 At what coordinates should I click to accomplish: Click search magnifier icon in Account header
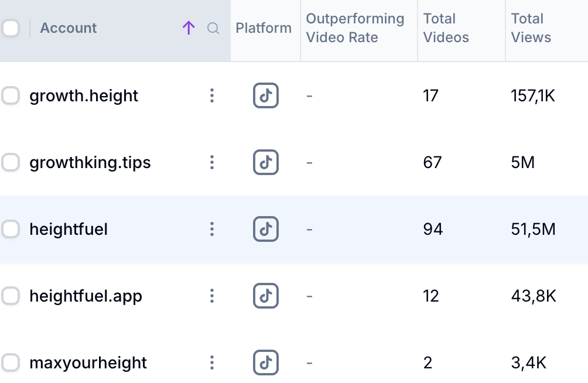tap(213, 28)
